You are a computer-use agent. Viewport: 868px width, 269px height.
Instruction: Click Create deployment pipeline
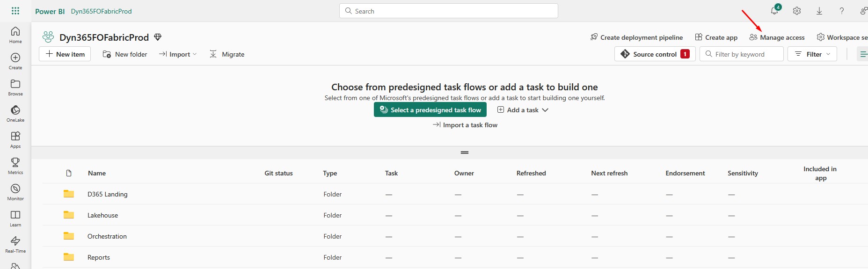636,37
